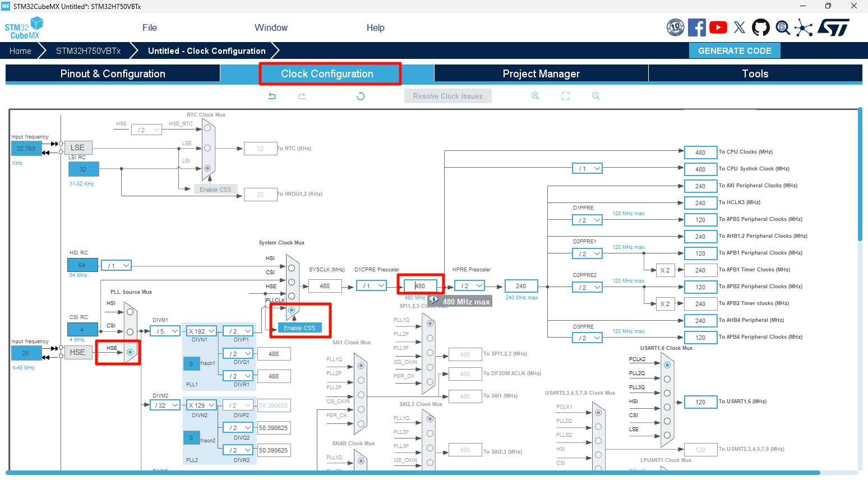The image size is (868, 480).
Task: Select HSE in the PLL Source Mux
Action: [x=130, y=352]
